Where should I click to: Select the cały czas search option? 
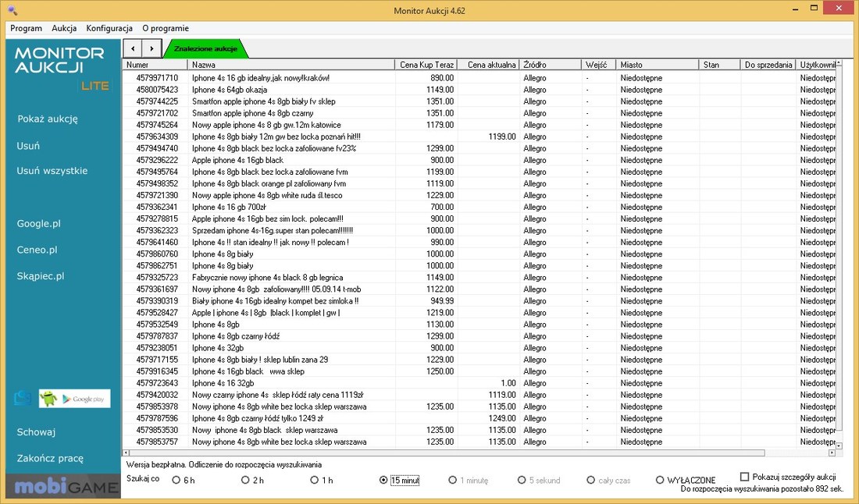(608, 480)
